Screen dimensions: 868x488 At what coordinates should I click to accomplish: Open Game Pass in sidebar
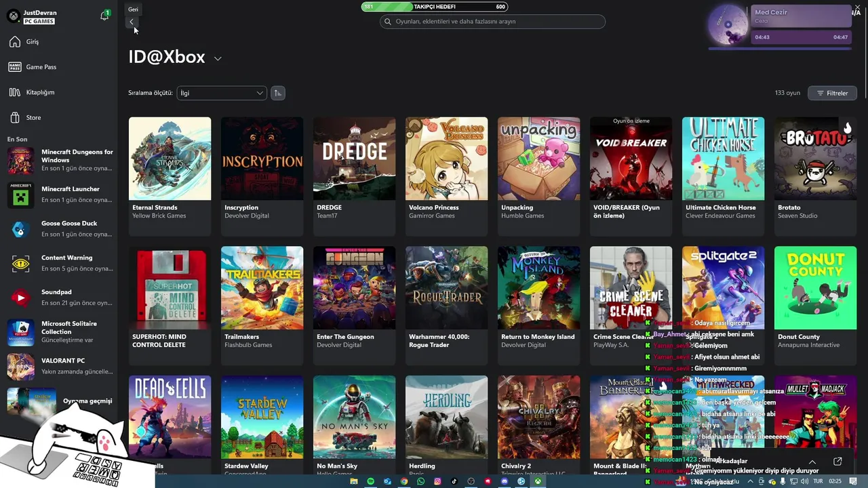click(x=59, y=67)
